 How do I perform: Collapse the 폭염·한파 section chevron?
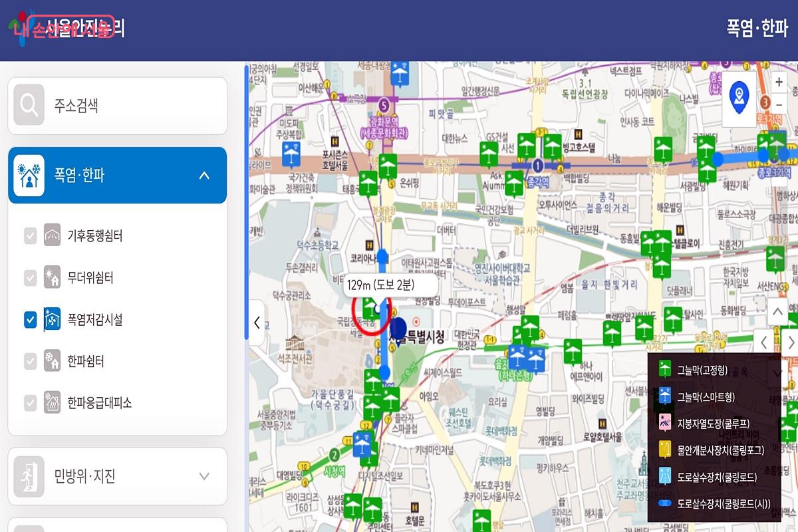[204, 176]
